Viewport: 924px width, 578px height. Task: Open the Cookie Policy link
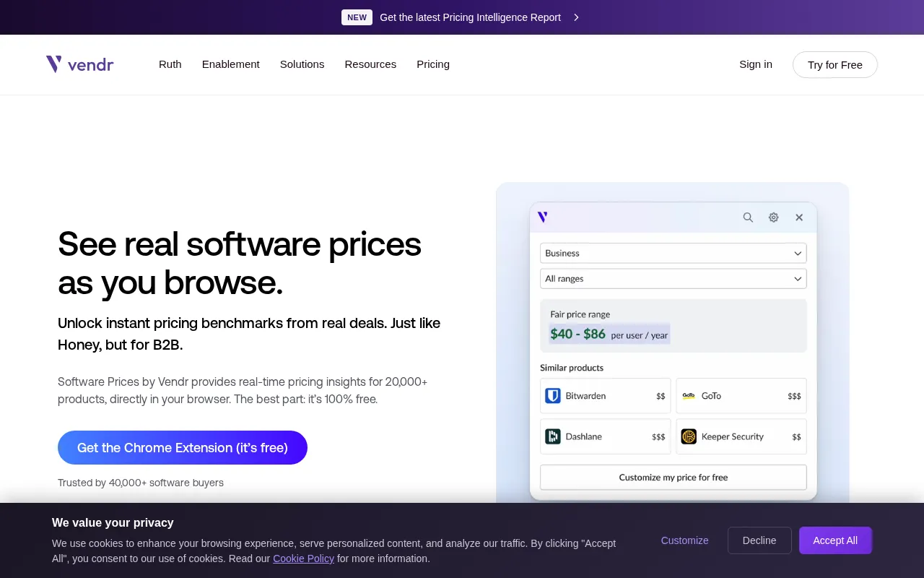[303, 558]
